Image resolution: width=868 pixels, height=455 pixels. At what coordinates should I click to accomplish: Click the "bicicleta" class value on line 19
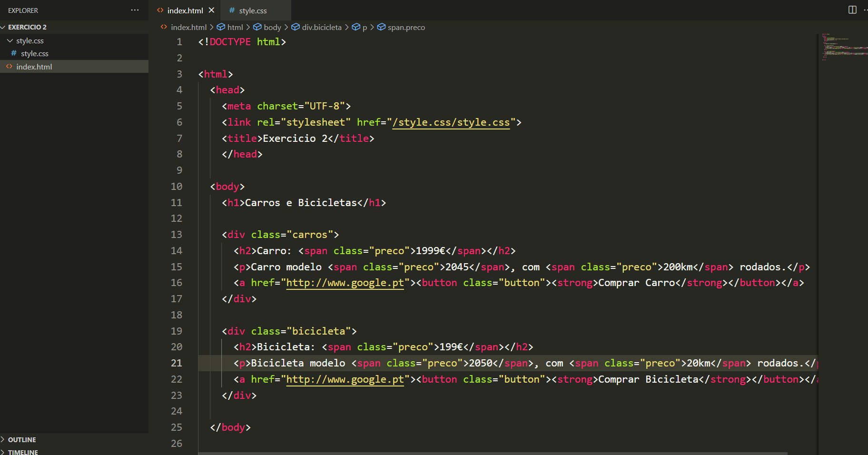[x=318, y=331]
